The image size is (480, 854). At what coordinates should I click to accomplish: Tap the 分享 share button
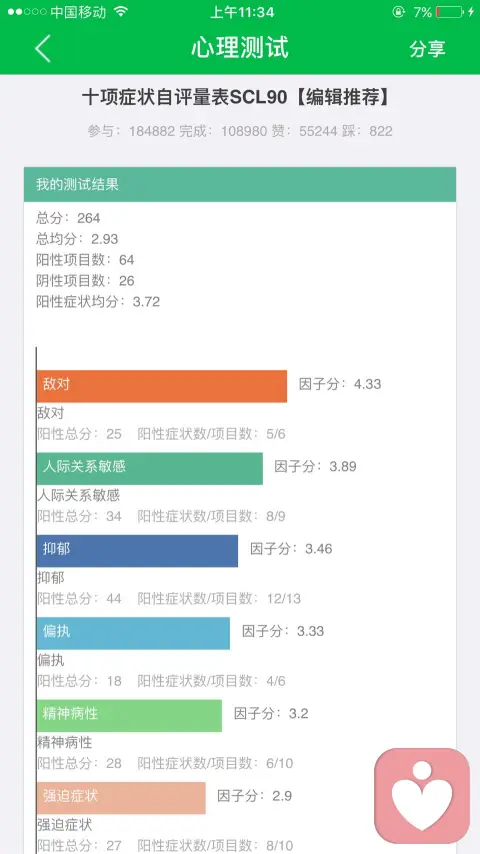427,48
